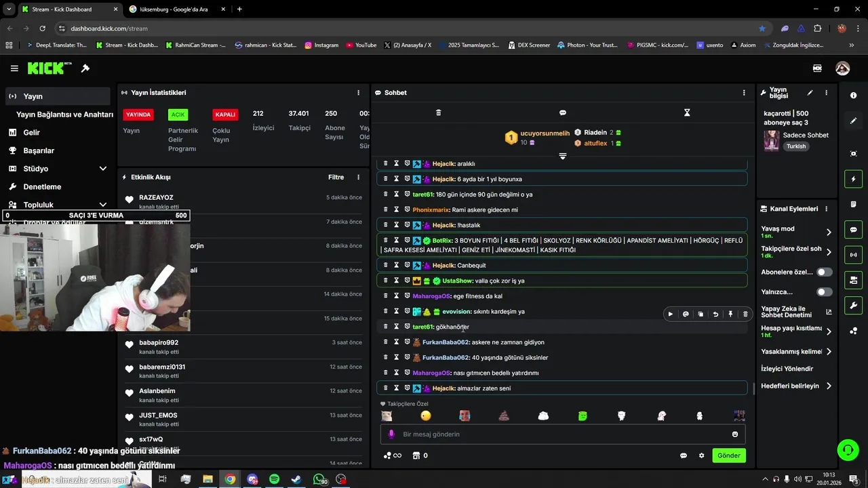Toggle the Abonelere özel switch
This screenshot has height=488, width=868.
tap(825, 272)
